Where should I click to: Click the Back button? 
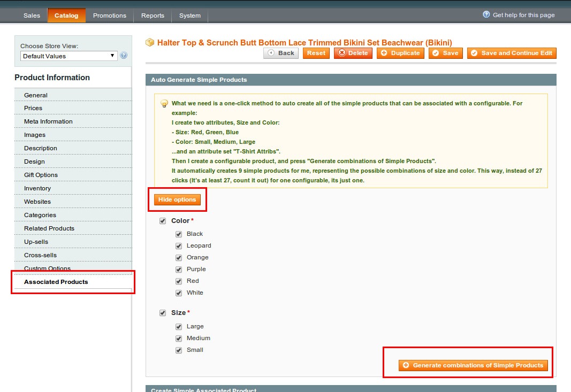click(x=281, y=53)
